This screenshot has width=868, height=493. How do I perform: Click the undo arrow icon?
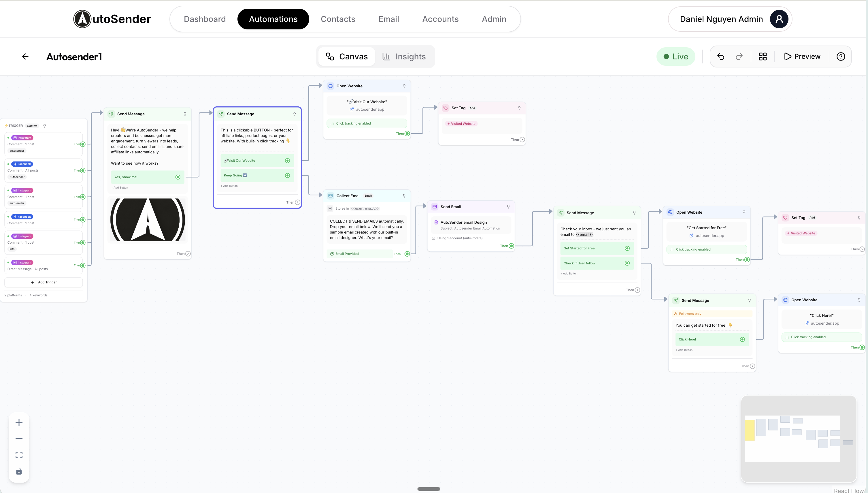[x=721, y=57]
